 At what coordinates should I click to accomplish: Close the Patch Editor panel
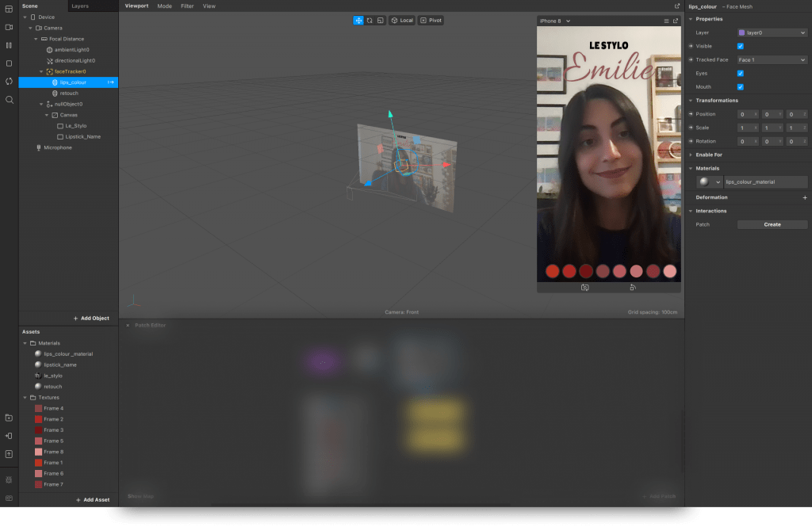point(128,325)
